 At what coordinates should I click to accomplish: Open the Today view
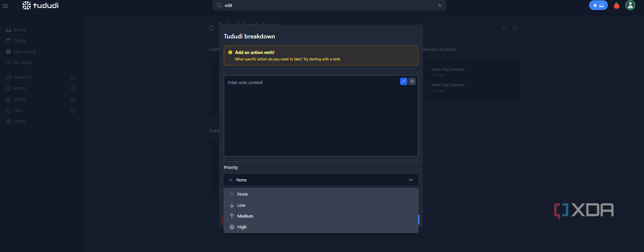20,40
